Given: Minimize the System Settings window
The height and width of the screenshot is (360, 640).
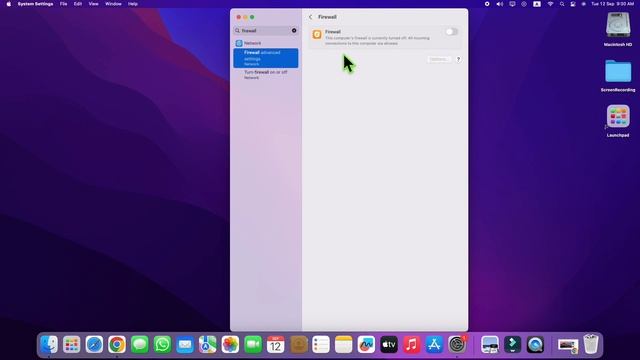Looking at the screenshot, I should (x=245, y=17).
